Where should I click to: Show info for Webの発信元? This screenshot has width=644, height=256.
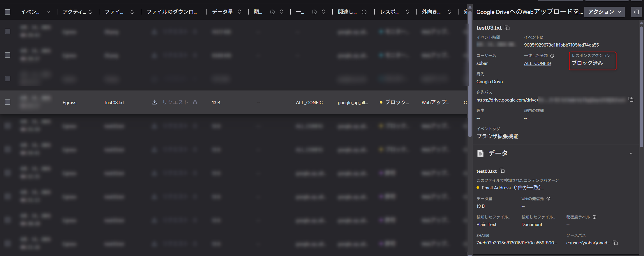tap(548, 199)
